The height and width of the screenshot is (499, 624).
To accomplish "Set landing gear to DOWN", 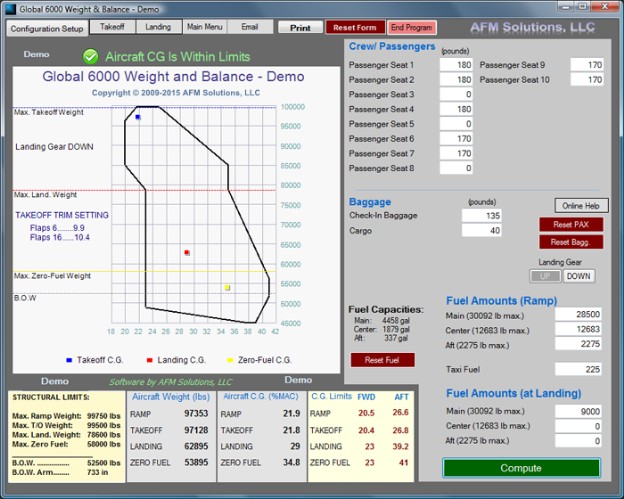I will tap(579, 276).
